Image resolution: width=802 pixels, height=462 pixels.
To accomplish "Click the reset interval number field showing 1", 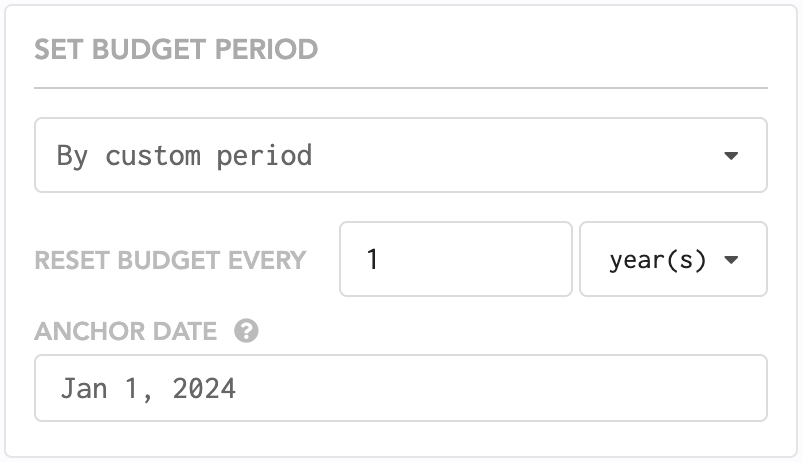I will click(455, 259).
